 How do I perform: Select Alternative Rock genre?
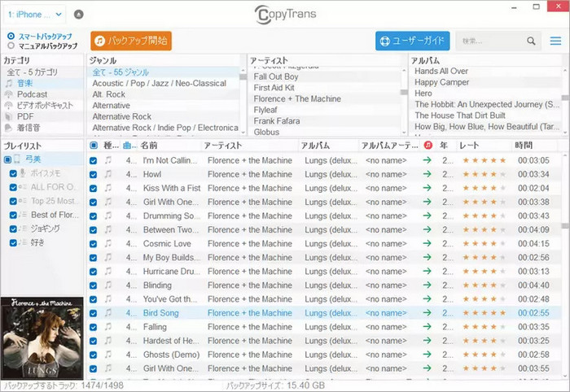click(122, 116)
